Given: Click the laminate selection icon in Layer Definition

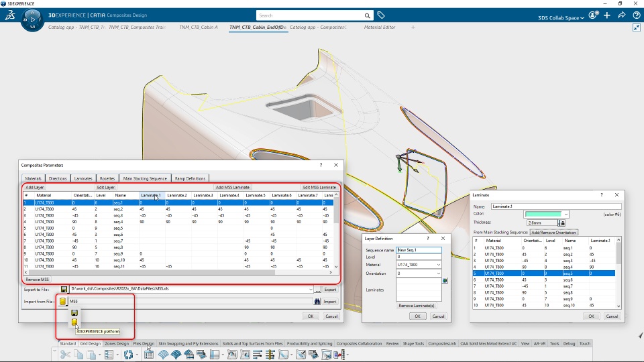Looking at the screenshot, I should click(445, 281).
